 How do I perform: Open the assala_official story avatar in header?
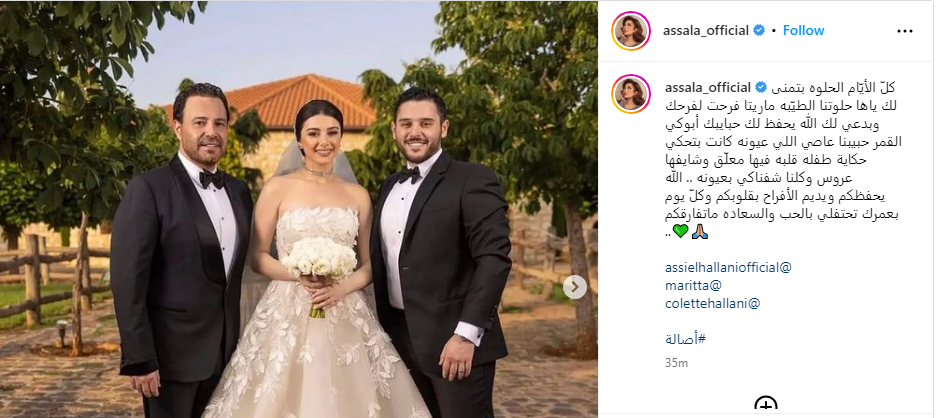point(631,30)
